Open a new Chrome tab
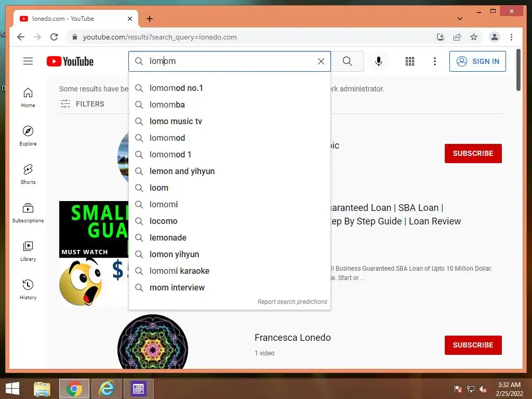The height and width of the screenshot is (399, 532). 150,19
